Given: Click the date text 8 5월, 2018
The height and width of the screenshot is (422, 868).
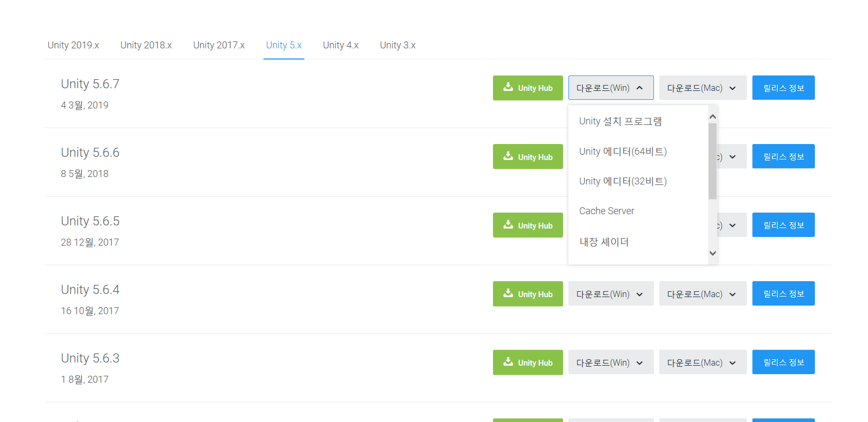Looking at the screenshot, I should click(x=84, y=174).
